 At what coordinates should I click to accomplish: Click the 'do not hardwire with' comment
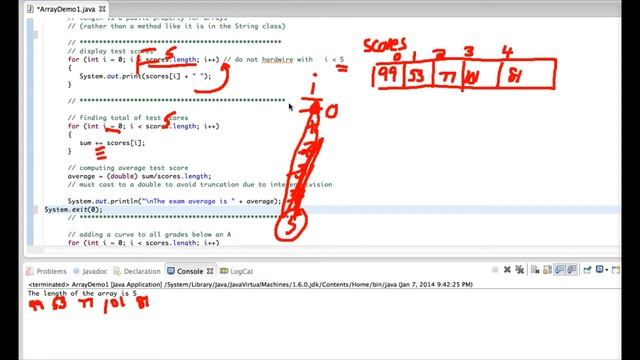284,60
